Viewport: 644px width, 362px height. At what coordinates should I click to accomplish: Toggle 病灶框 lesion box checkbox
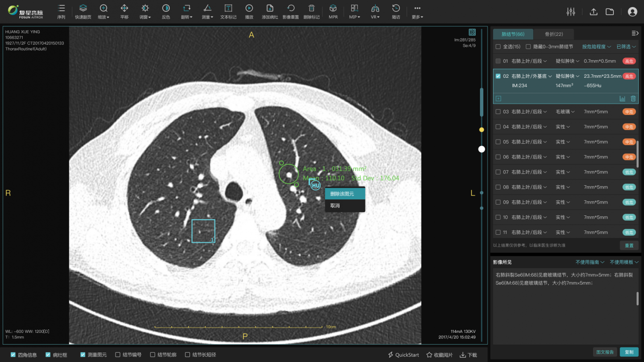pos(48,354)
